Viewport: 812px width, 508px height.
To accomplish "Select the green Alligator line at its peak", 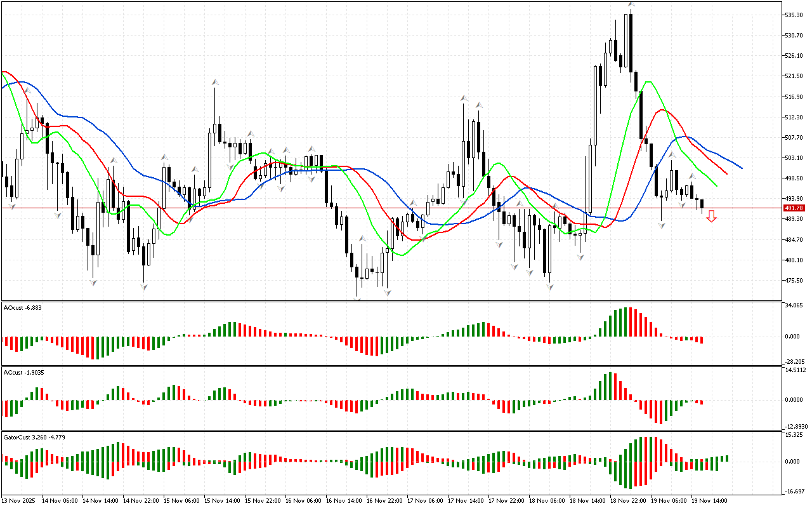I will click(647, 82).
